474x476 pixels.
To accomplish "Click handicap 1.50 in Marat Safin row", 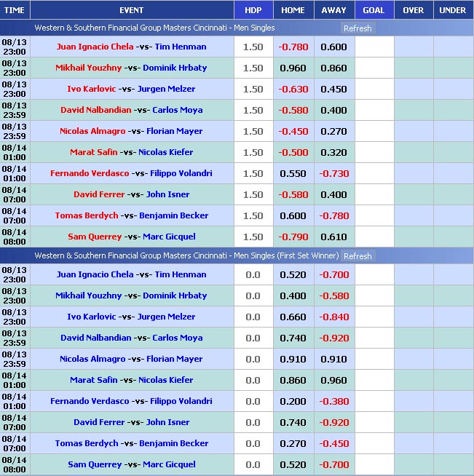I will [253, 152].
